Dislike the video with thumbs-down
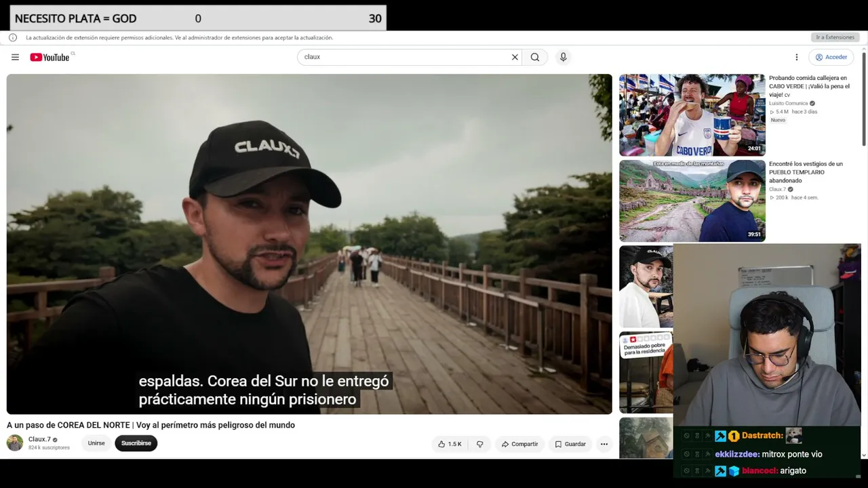This screenshot has height=488, width=868. click(x=480, y=445)
